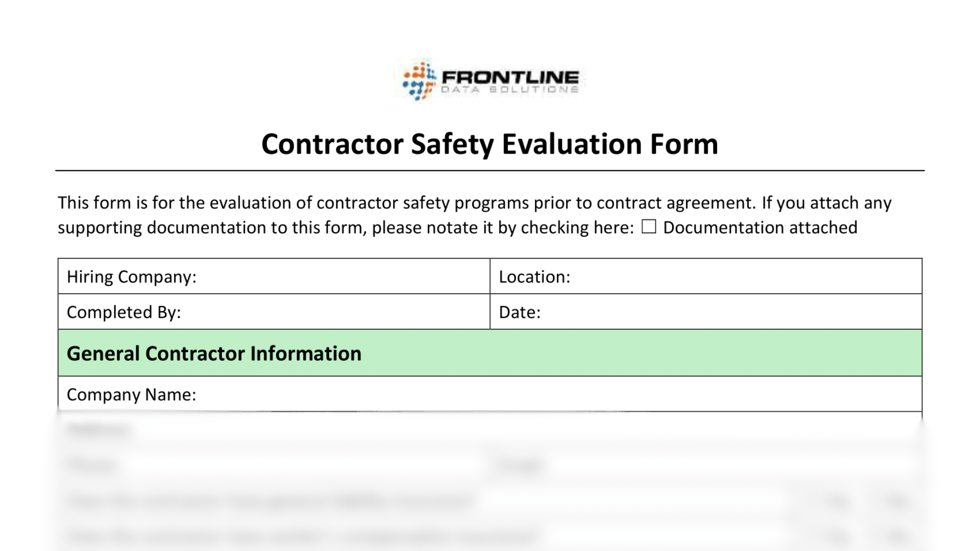Click the green section header band's right side

(817, 354)
